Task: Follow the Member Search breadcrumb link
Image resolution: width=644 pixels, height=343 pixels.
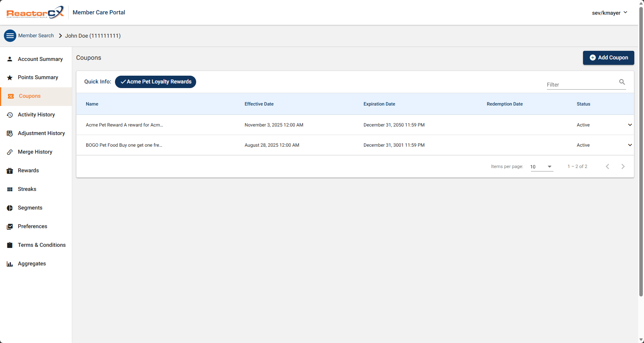Action: tap(36, 36)
